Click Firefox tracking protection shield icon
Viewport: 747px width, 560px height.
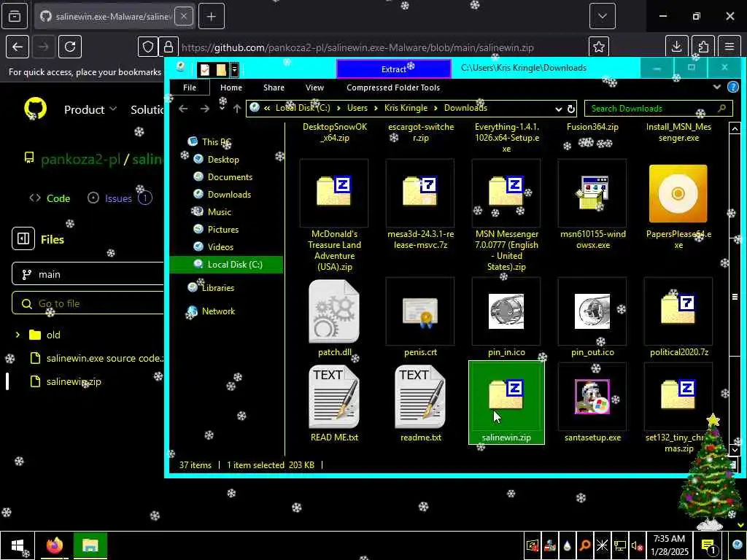point(147,47)
